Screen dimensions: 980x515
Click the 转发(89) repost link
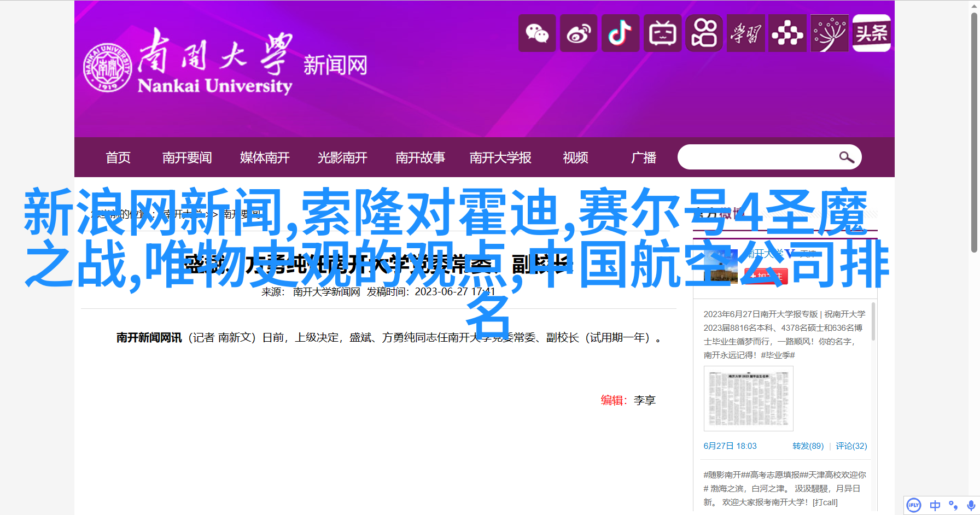808,446
